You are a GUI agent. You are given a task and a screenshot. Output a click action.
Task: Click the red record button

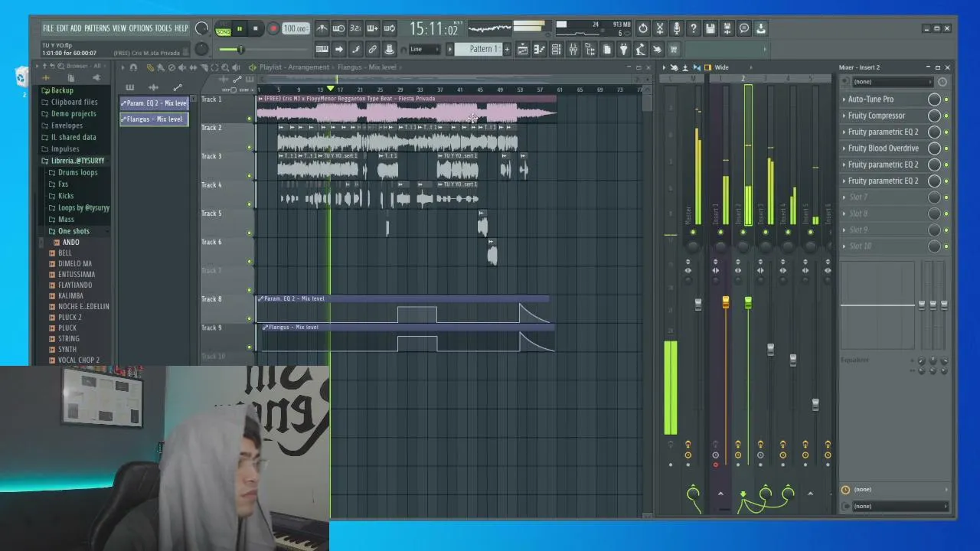pos(273,29)
